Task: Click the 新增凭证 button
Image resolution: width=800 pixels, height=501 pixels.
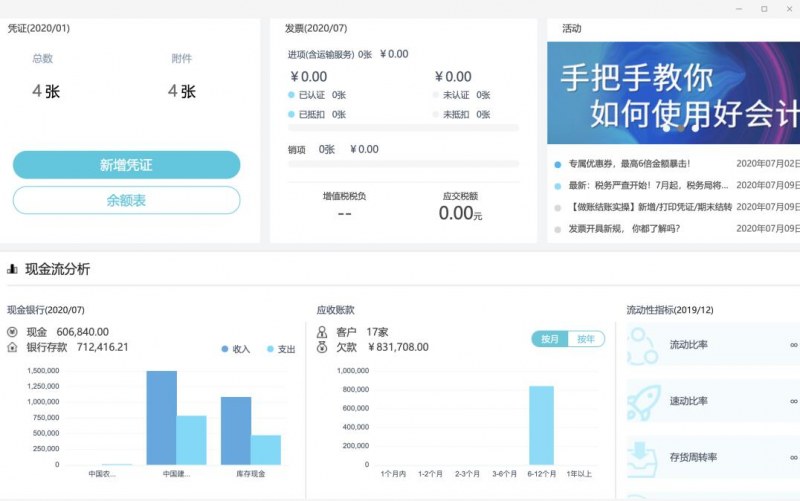Action: tap(127, 165)
